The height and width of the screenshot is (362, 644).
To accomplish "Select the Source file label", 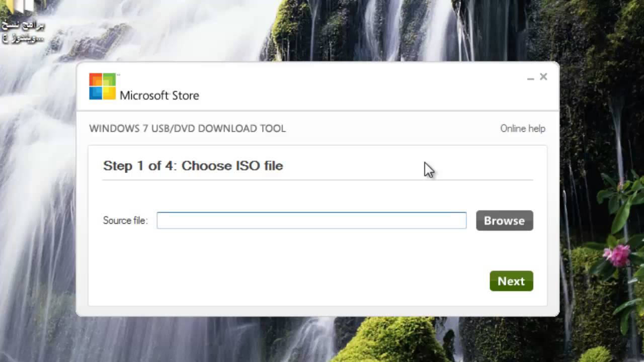I will [125, 220].
